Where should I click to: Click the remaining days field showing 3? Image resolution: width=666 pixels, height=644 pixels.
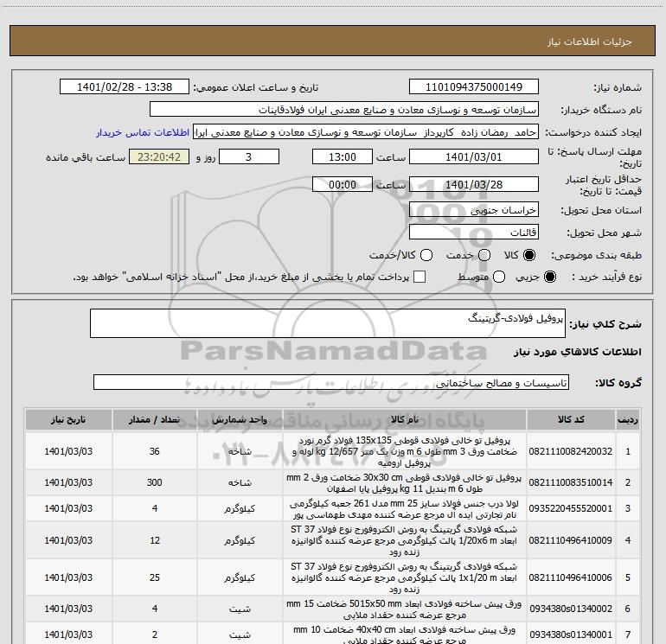249,156
